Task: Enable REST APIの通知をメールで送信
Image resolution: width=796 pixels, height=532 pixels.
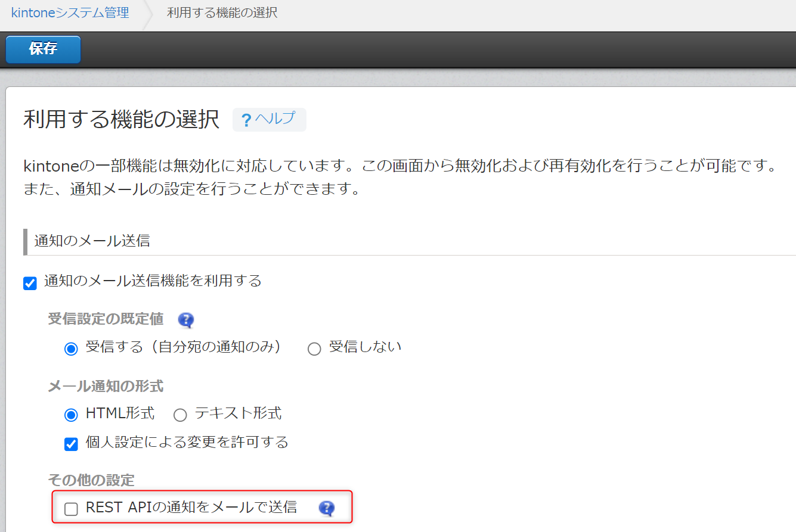Action: click(71, 508)
